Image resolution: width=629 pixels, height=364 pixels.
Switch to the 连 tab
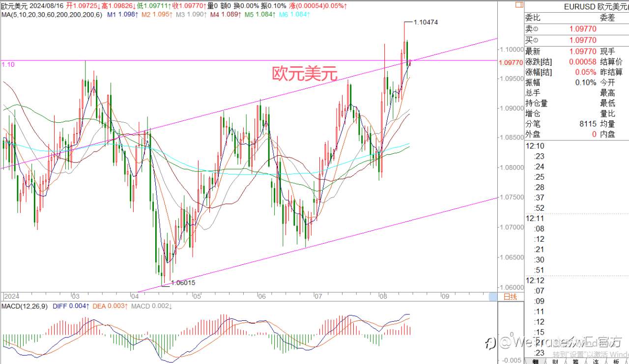(x=596, y=361)
